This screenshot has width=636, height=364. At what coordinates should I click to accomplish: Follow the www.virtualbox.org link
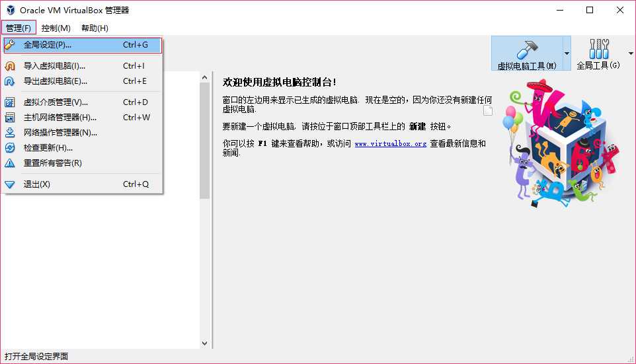[x=390, y=143]
